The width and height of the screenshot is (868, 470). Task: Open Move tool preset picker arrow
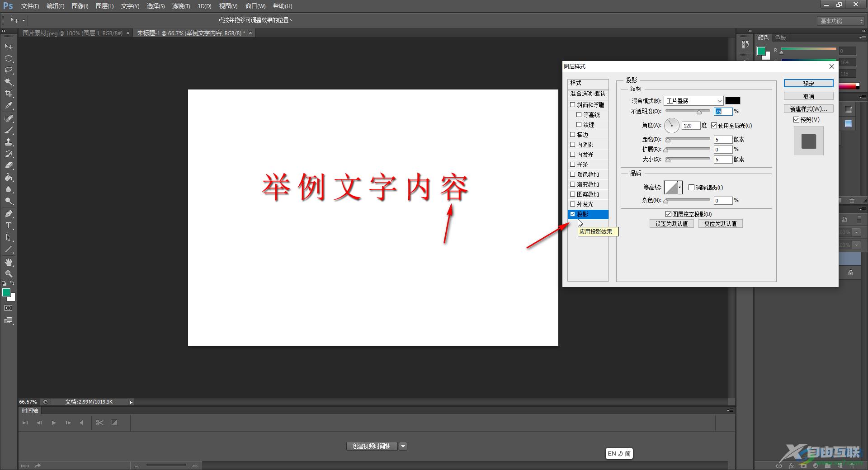coord(24,20)
